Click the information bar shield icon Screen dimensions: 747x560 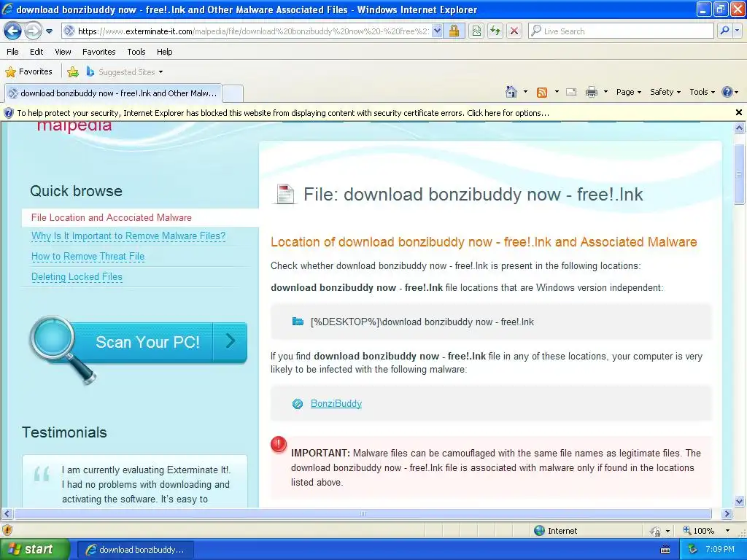(8, 113)
